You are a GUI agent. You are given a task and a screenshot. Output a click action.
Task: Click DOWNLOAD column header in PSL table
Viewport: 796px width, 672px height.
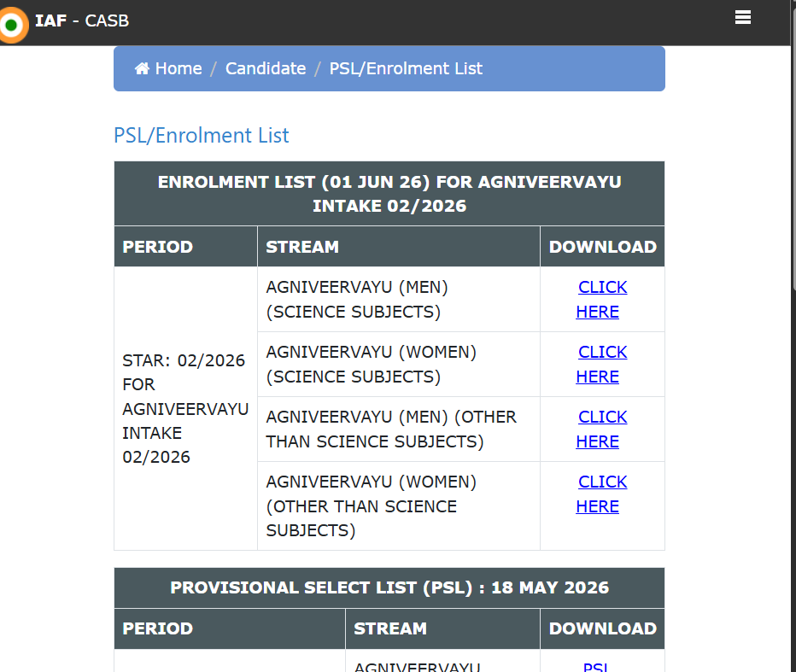point(603,628)
